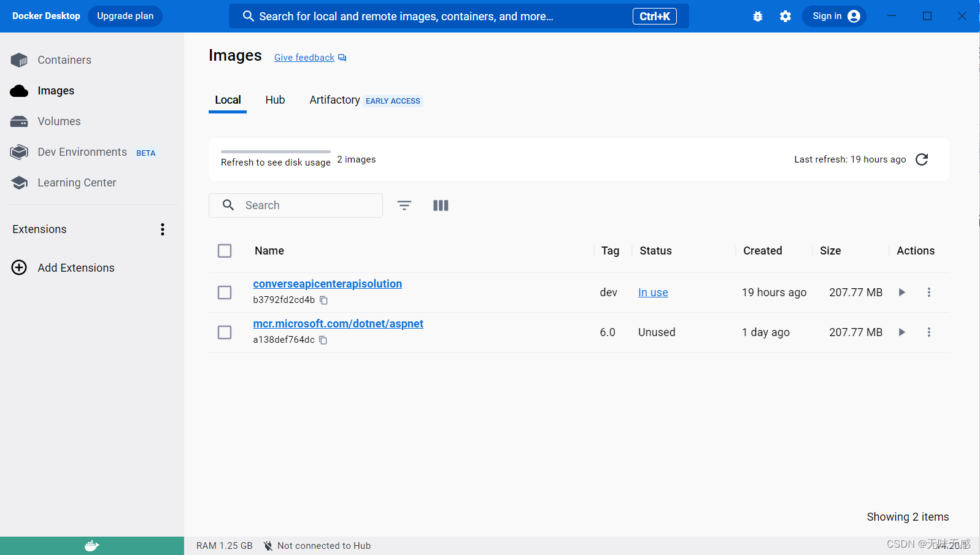980x555 pixels.
Task: Open the converseapicenterapisolution image link
Action: (328, 284)
